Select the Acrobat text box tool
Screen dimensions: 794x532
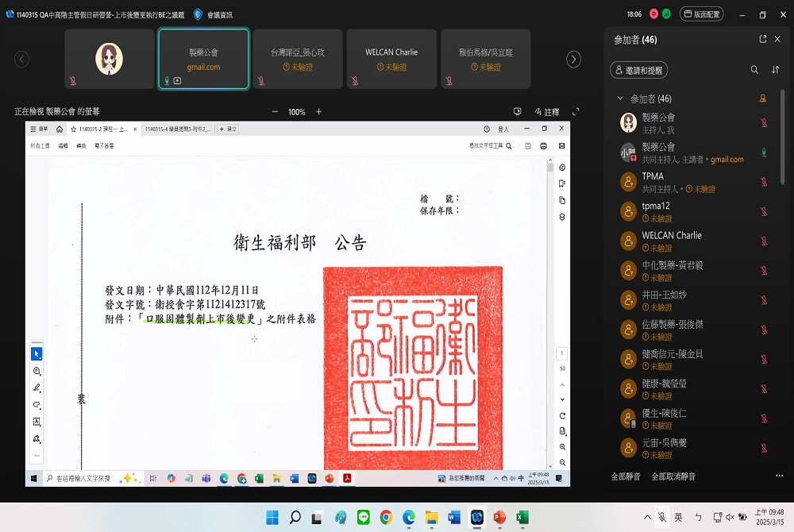click(x=37, y=422)
